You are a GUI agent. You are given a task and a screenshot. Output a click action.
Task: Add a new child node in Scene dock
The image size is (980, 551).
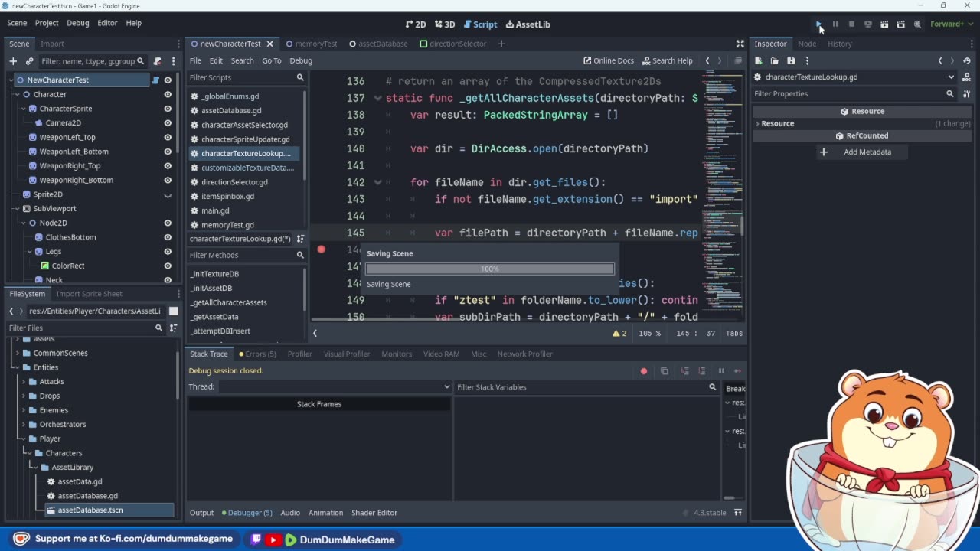(x=14, y=61)
